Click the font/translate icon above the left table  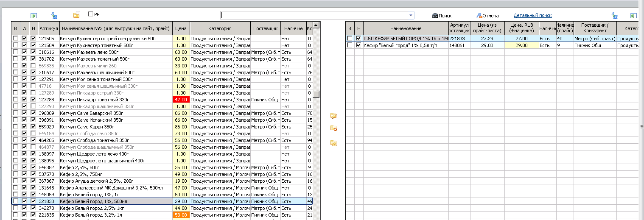point(54,15)
